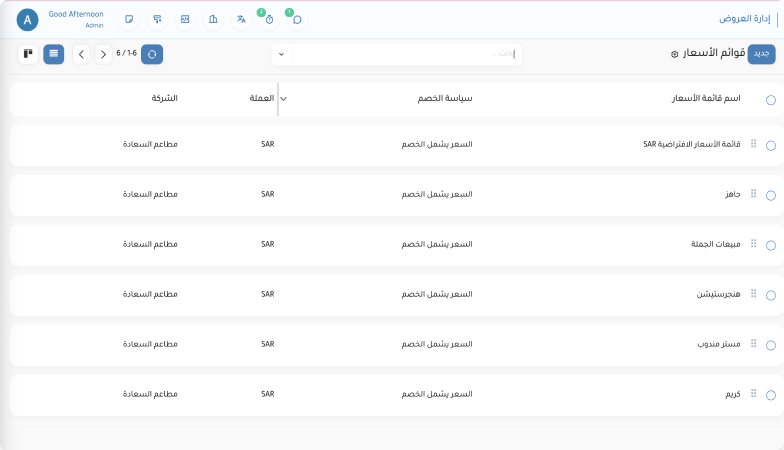Open the company buildings icon
The height and width of the screenshot is (450, 784).
[x=213, y=20]
